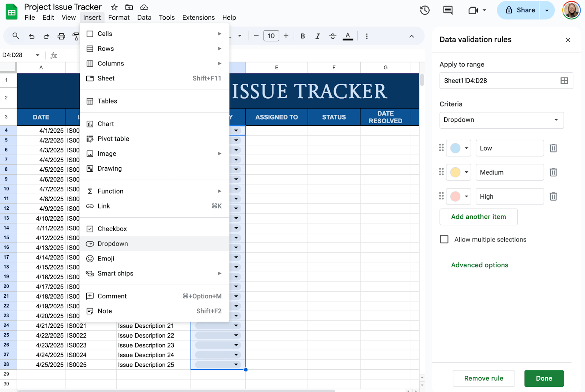The width and height of the screenshot is (585, 392).
Task: Select Checkbox in the Insert menu
Action: pos(154,229)
